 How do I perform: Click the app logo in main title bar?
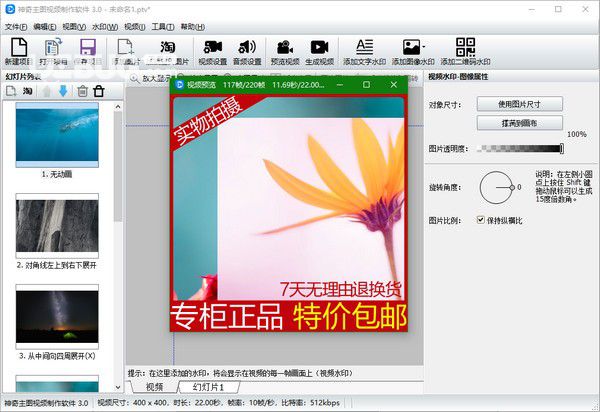tap(10, 9)
